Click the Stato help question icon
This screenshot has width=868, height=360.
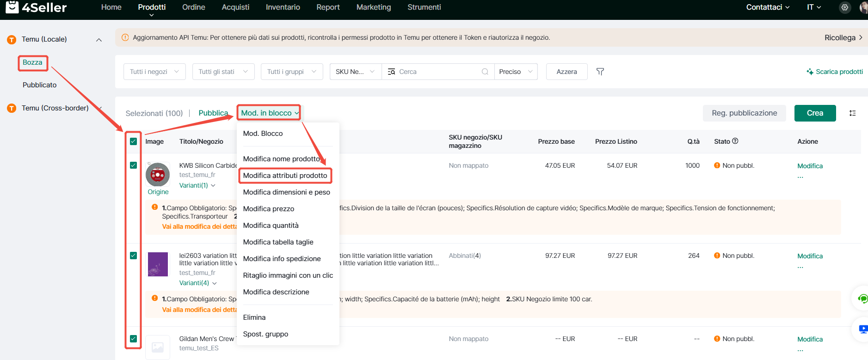coord(735,141)
